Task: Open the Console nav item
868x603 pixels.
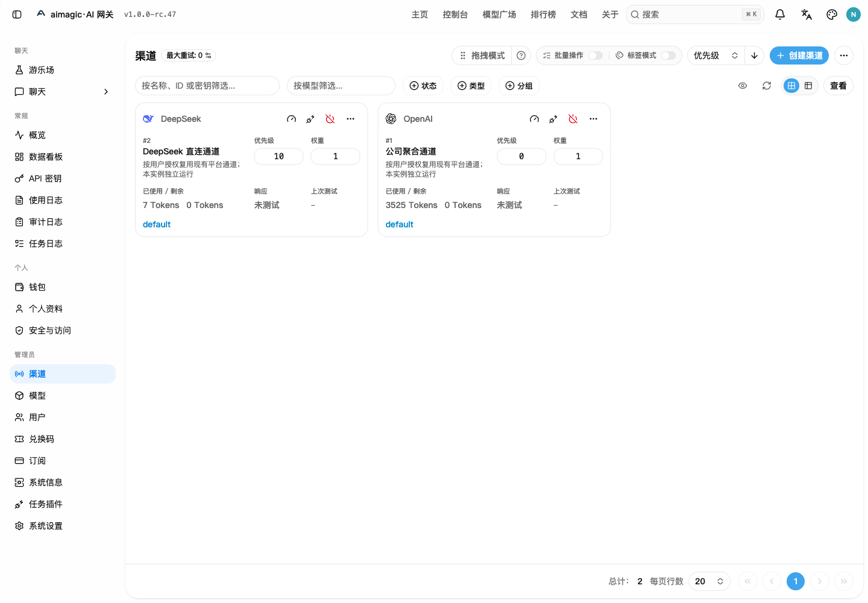Action: pos(455,14)
